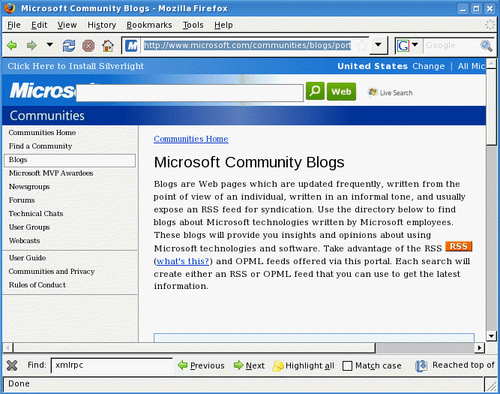Click the Microsoft site favicon in address bar
Image resolution: width=500 pixels, height=394 pixels.
point(132,46)
